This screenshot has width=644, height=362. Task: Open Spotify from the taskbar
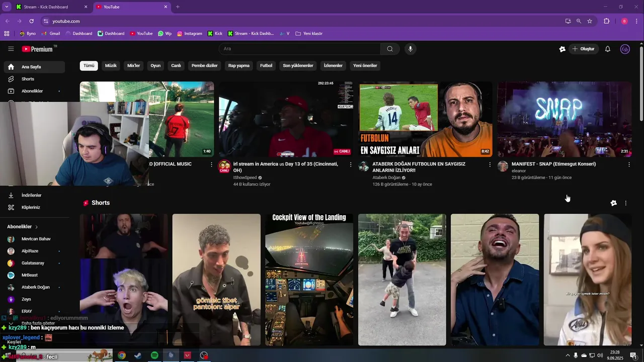pyautogui.click(x=154, y=355)
